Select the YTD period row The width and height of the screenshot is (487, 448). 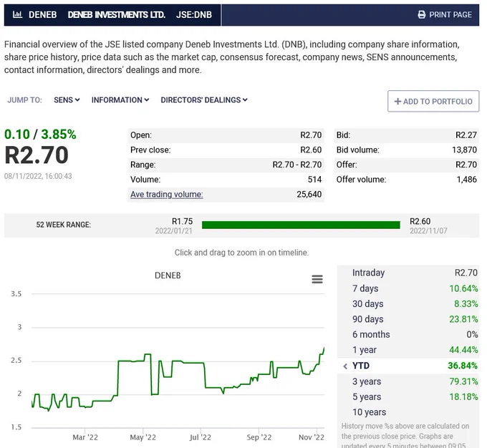(x=408, y=366)
